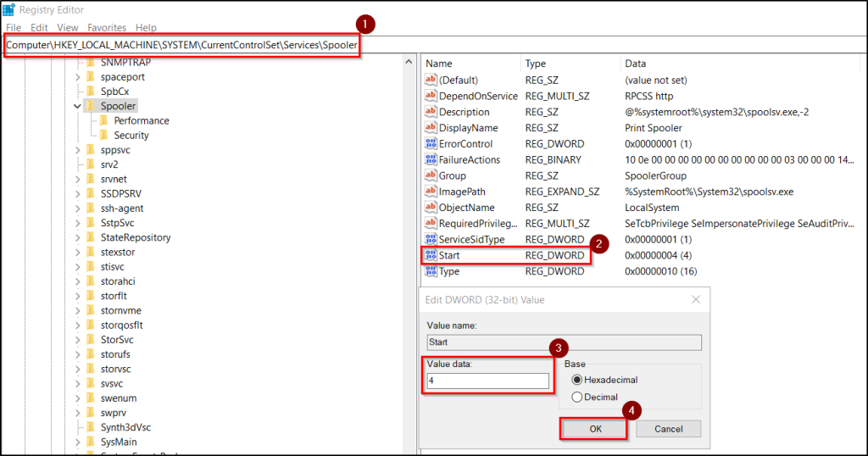Click the Performance subkey folder icon

pyautogui.click(x=104, y=120)
